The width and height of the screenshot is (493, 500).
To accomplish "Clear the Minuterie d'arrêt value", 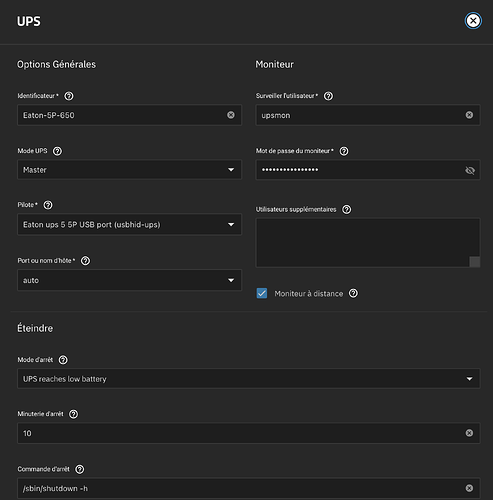I will [x=469, y=433].
